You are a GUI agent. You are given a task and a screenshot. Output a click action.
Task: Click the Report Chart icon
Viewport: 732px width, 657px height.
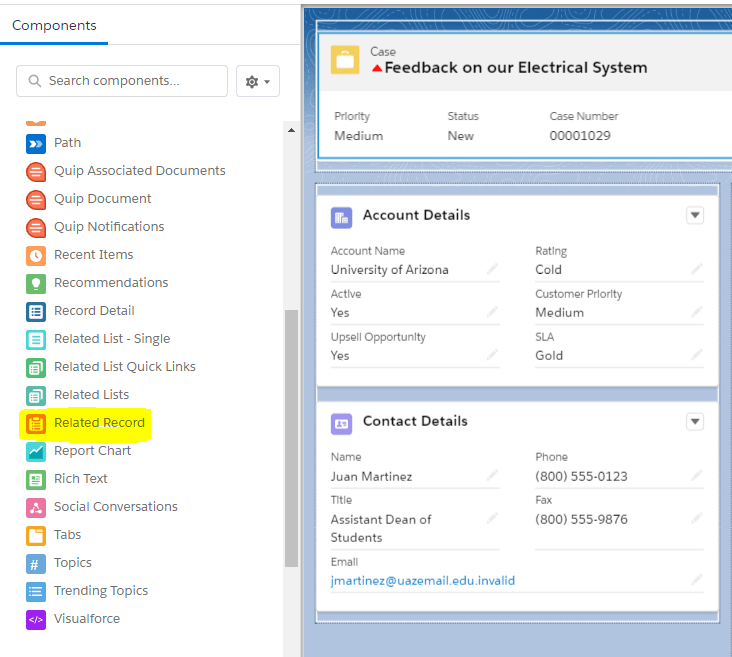(x=36, y=451)
